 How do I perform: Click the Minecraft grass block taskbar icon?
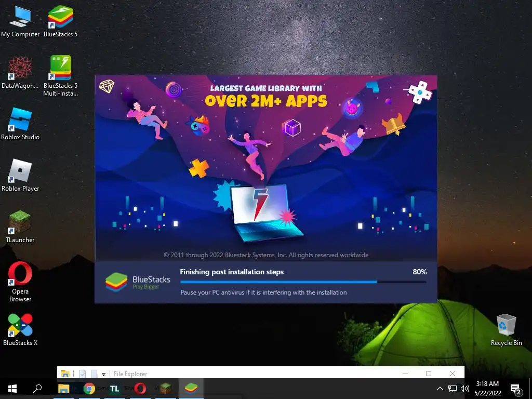(x=166, y=389)
